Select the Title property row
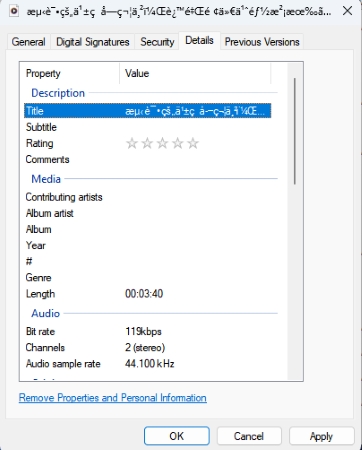The height and width of the screenshot is (450, 362). pyautogui.click(x=148, y=111)
